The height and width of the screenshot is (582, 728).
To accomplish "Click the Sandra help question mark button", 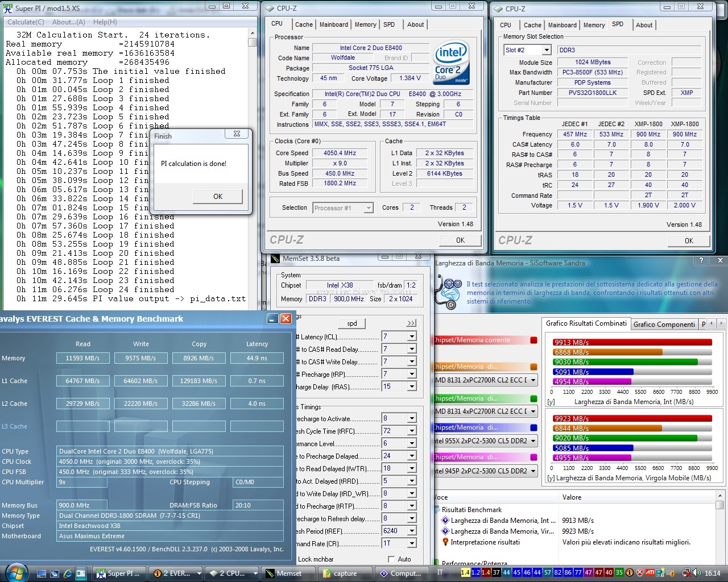I will pos(701,260).
